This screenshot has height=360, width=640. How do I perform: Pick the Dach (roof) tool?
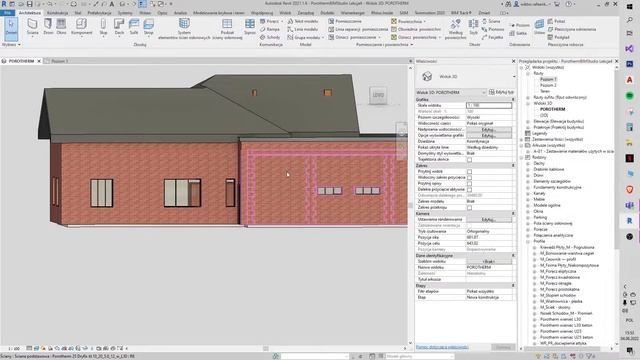coord(119,27)
